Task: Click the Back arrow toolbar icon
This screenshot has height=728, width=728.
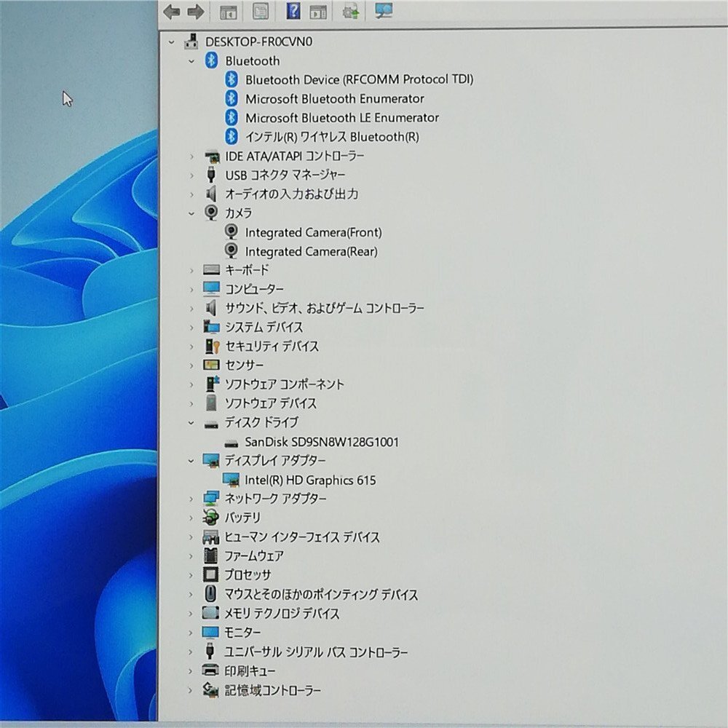Action: [x=172, y=12]
